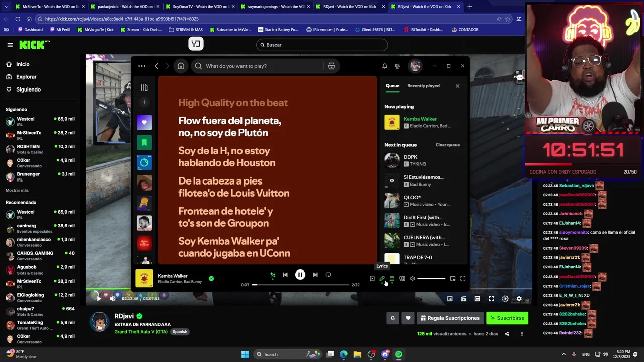Open the STREAM & MAS bookmarks folder
Screen dimensions: 644x362
coord(186,30)
